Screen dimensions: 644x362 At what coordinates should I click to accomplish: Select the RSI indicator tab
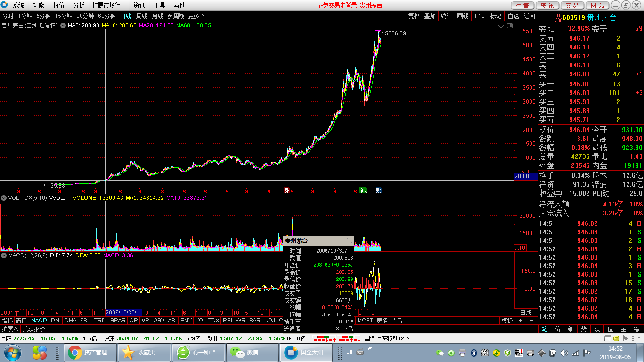(x=228, y=321)
